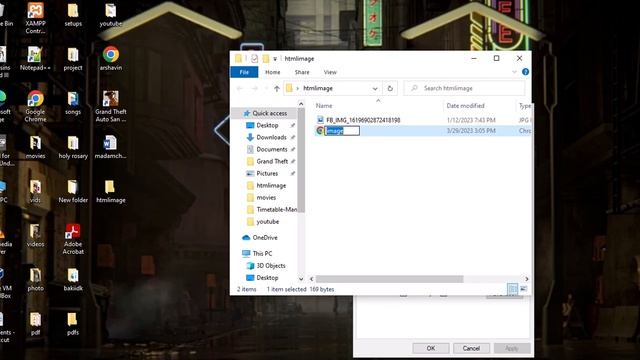Click the Search htmlimage box
Viewport: 640px width, 360px height.
(x=464, y=88)
